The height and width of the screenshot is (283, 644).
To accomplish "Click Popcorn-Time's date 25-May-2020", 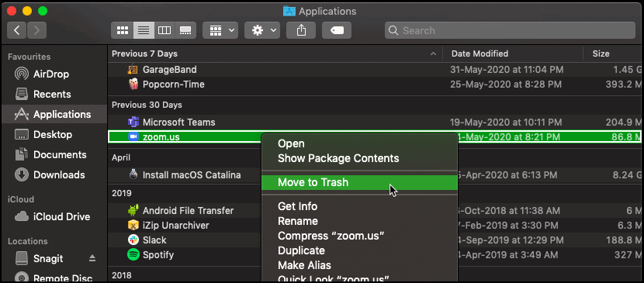I will pos(506,85).
